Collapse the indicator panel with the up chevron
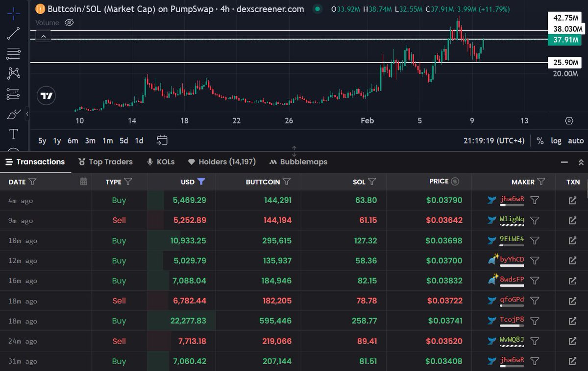This screenshot has height=371, width=588. coord(43,36)
